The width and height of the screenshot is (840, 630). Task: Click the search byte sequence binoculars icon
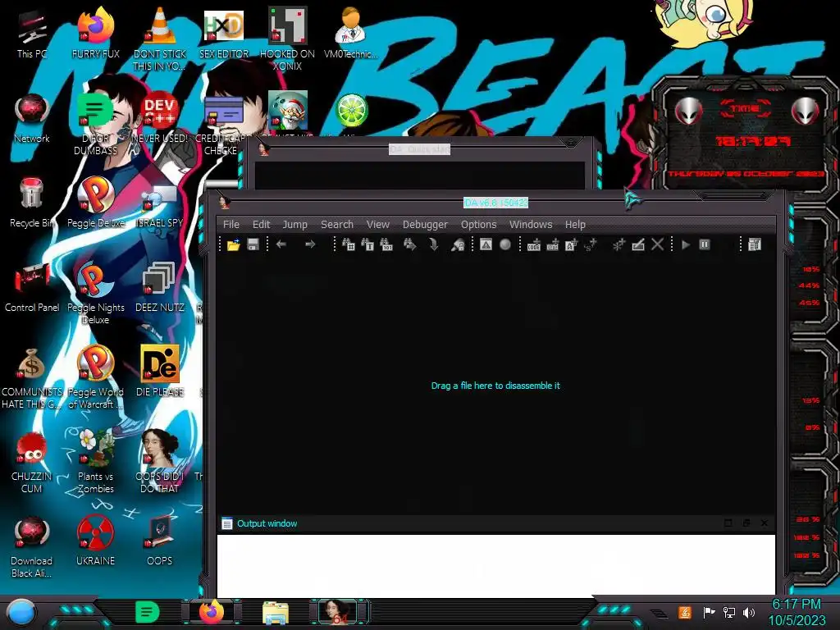point(386,244)
